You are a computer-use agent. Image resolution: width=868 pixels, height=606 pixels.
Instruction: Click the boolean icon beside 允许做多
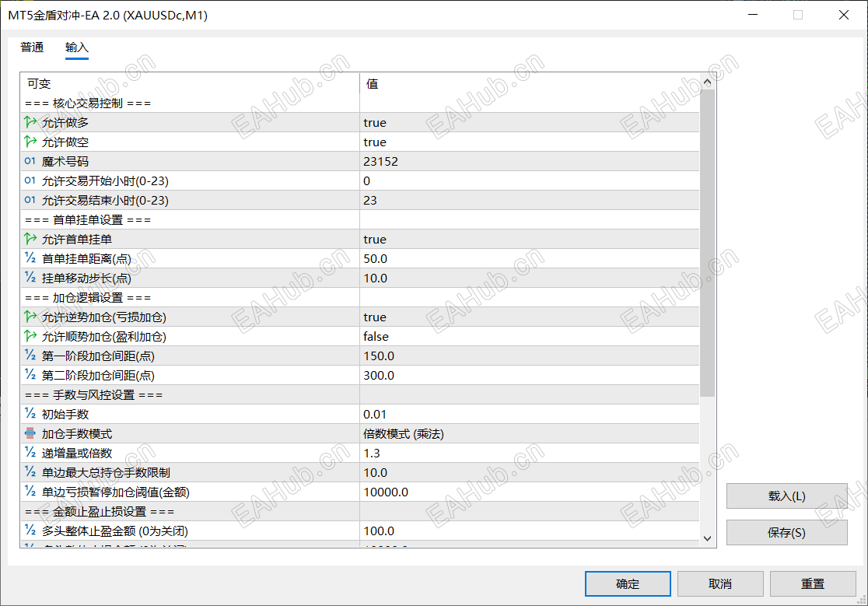click(30, 122)
